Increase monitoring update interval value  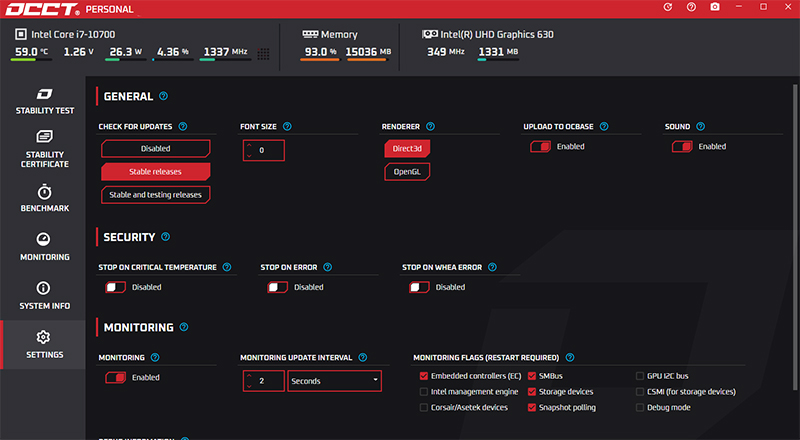(x=249, y=376)
